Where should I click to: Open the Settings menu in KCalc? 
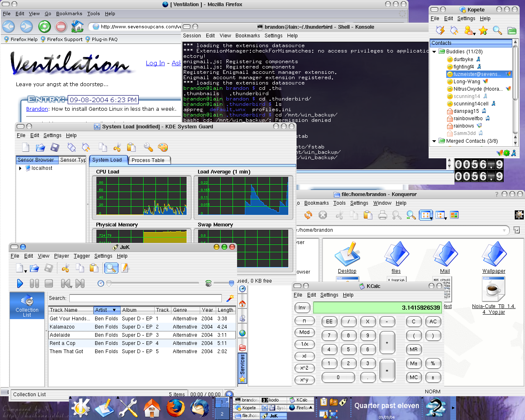(x=329, y=295)
